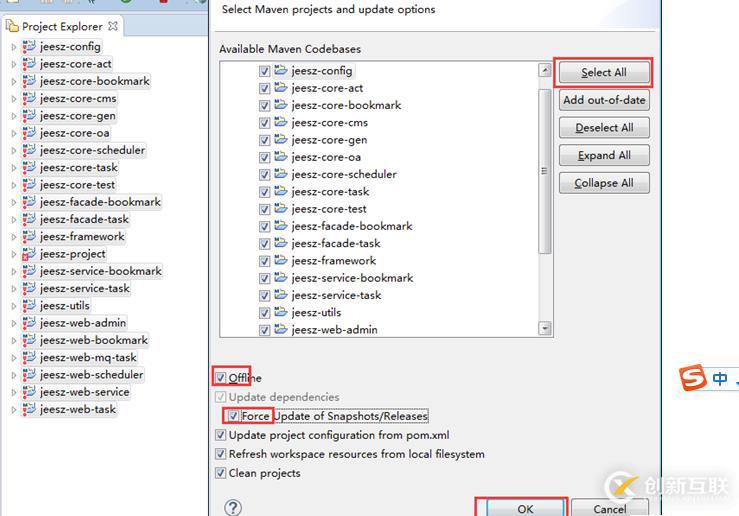
Task: Uncheck jeesz-config in the codebases list
Action: (x=264, y=71)
